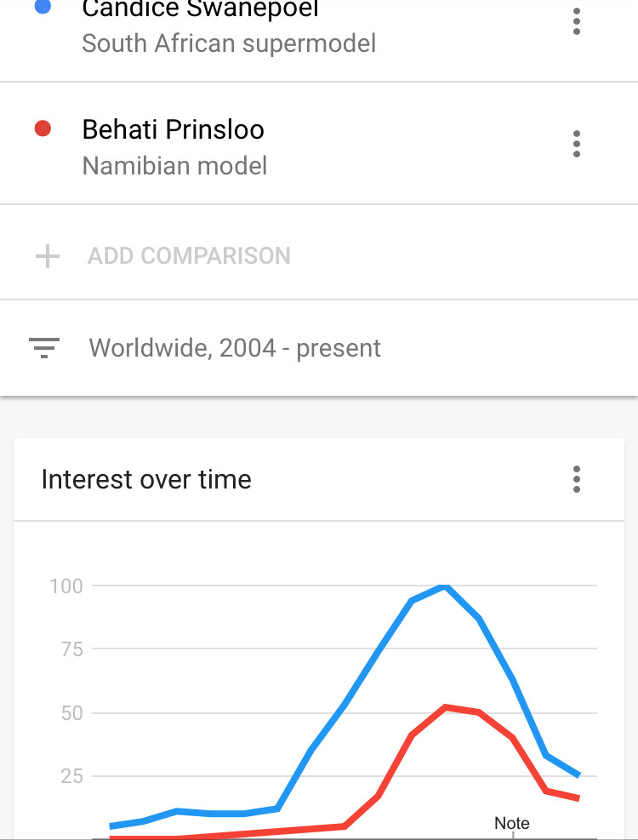The image size is (638, 840).
Task: Click the plus icon to add comparison
Action: coord(47,256)
